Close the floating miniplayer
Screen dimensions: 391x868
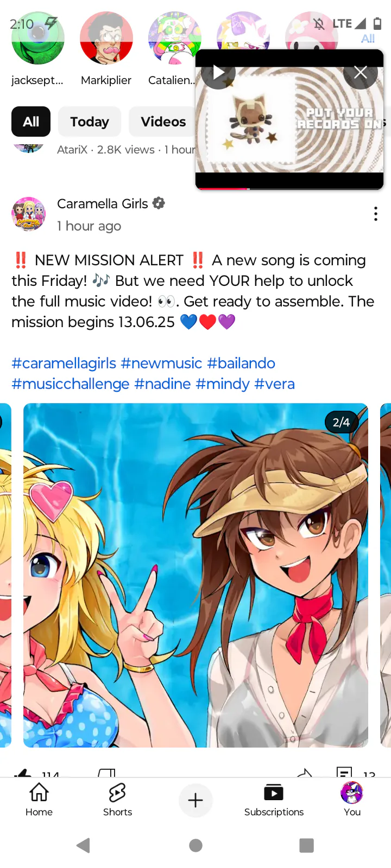click(x=361, y=72)
